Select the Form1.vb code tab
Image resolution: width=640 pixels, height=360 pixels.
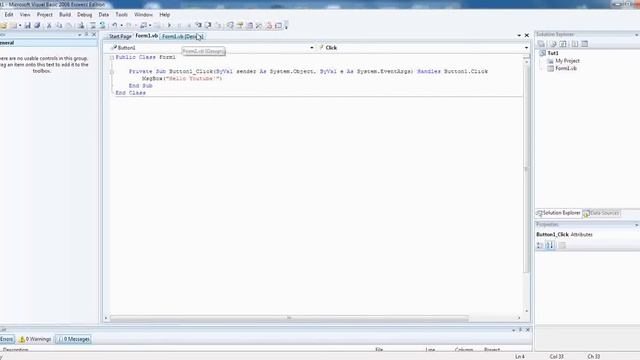[x=146, y=36]
